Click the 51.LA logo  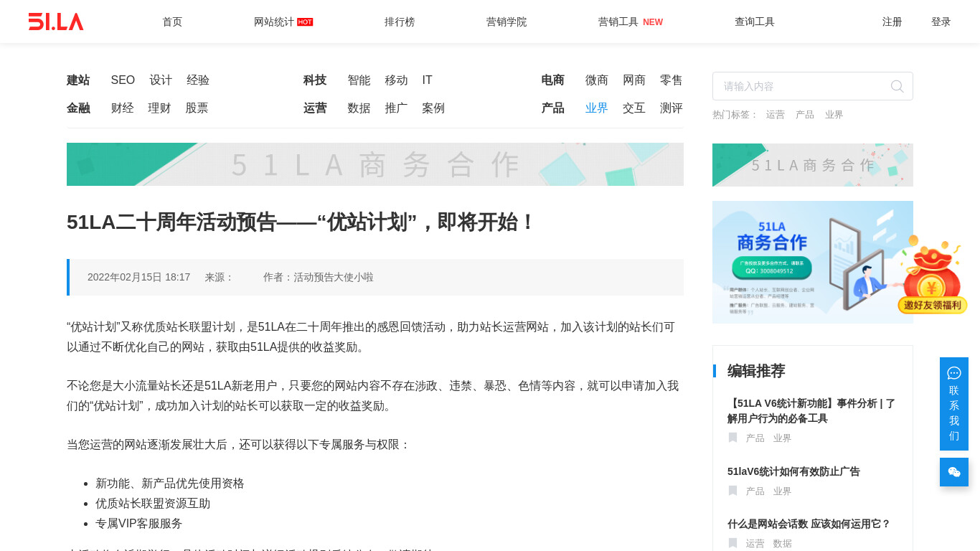pyautogui.click(x=56, y=22)
